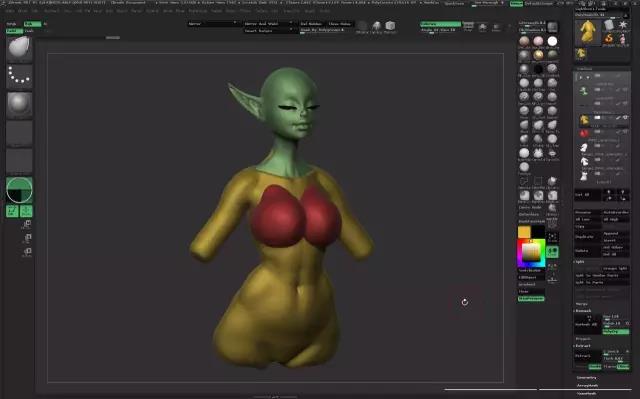
Task: Open the alpha sphere selector on left shelf
Action: [19, 104]
